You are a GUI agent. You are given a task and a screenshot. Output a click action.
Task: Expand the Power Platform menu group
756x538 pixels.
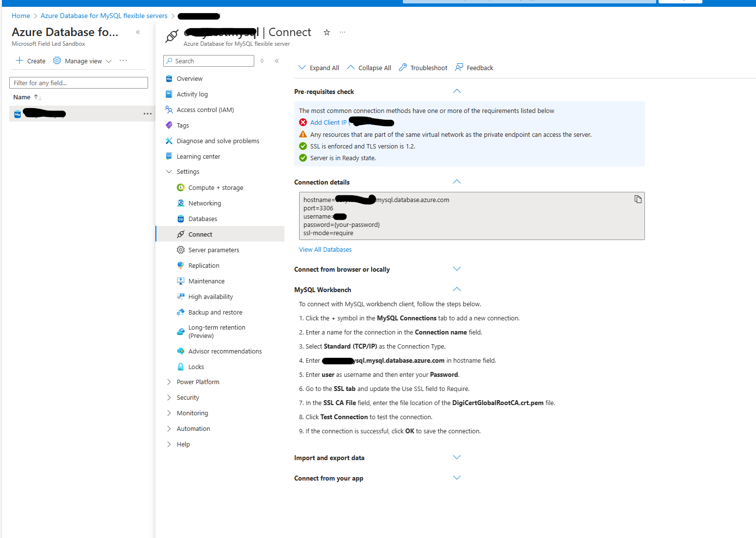tap(169, 382)
